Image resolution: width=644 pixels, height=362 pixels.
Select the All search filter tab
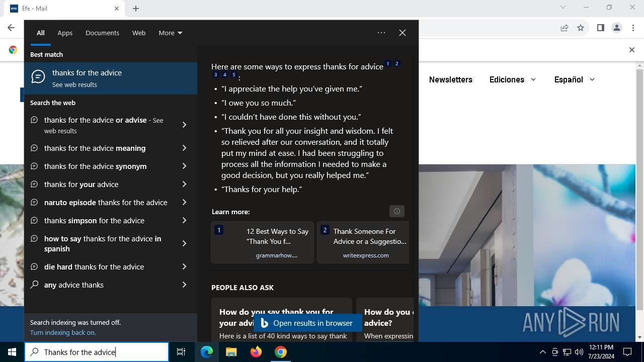point(41,33)
